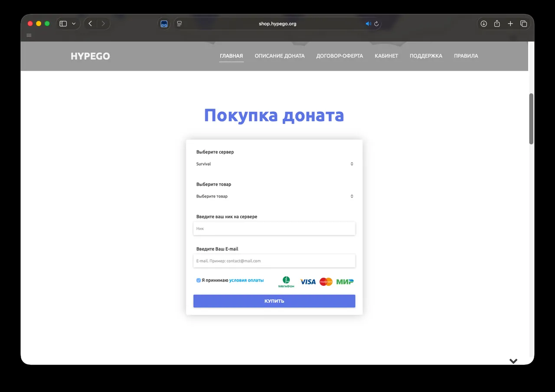Click the Введите ваш ник на сервере label
This screenshot has height=392, width=555.
(227, 217)
